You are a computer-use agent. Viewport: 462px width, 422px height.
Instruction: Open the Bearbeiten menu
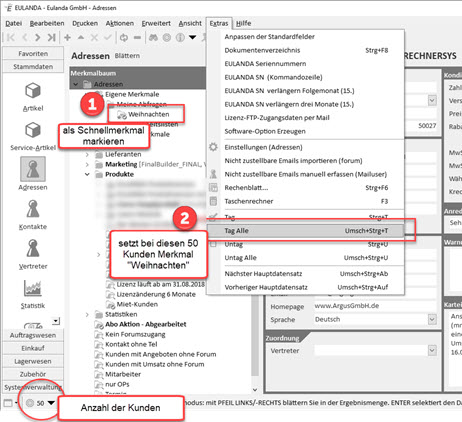47,23
